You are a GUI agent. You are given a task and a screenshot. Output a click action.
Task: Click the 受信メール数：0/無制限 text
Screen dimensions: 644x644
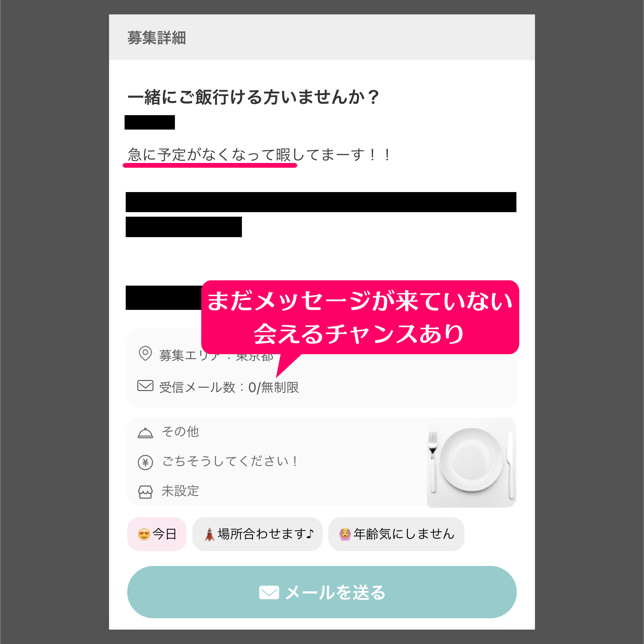point(229,387)
